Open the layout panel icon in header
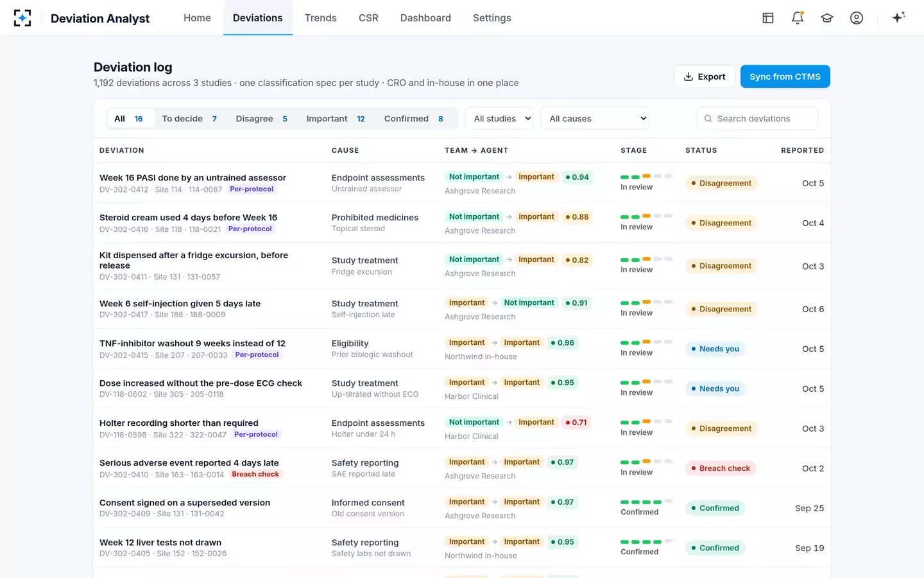Screen dimensions: 924x578 [768, 18]
